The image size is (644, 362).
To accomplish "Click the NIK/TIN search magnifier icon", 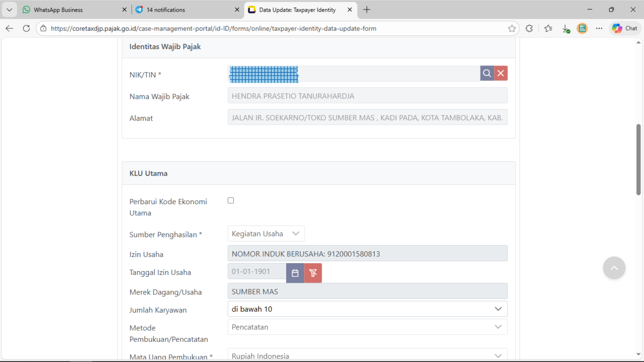I will click(x=487, y=73).
